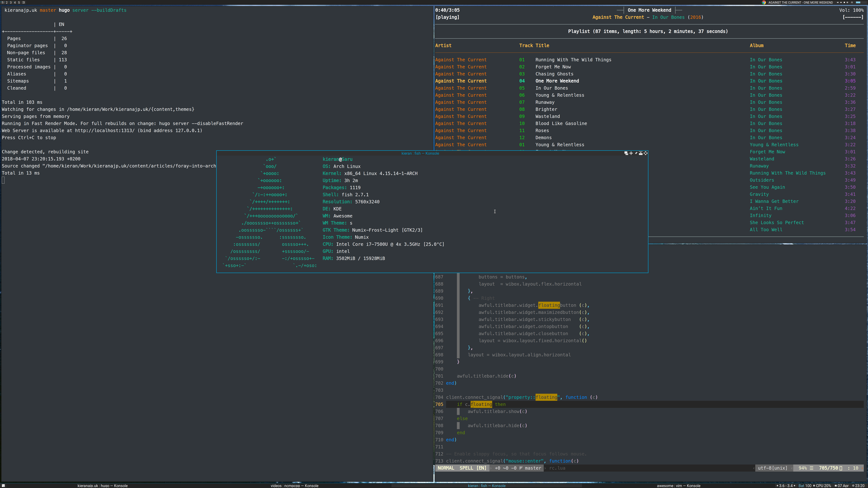Click vim line 705 'if c.floating then'

coord(481,404)
